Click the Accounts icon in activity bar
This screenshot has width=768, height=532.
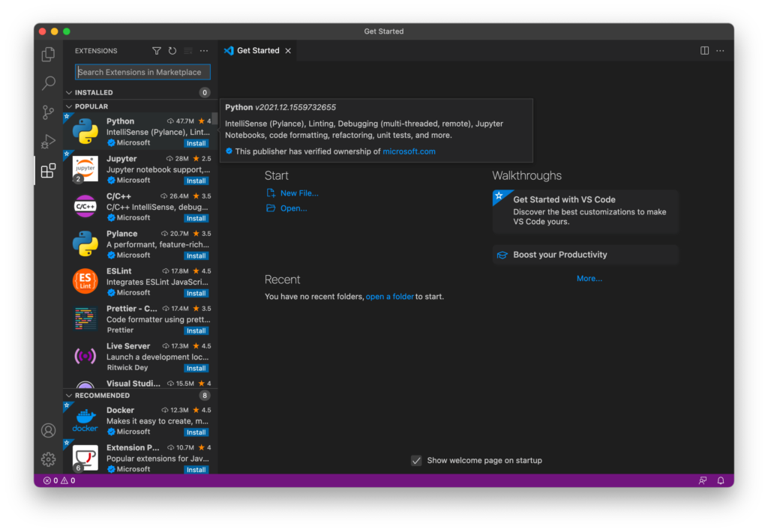[48, 431]
